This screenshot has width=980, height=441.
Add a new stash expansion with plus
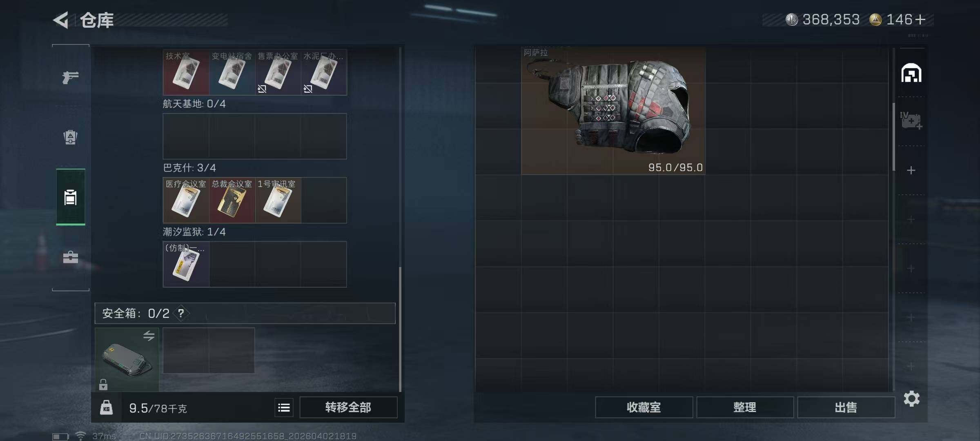pyautogui.click(x=911, y=170)
